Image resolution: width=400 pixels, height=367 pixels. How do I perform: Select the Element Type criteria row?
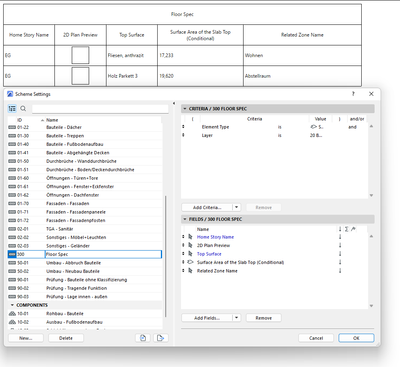coord(275,127)
